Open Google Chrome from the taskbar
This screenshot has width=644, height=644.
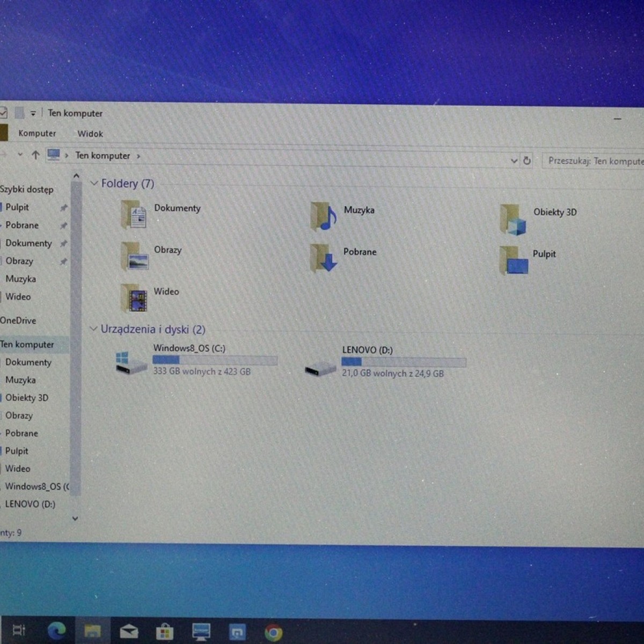click(273, 633)
